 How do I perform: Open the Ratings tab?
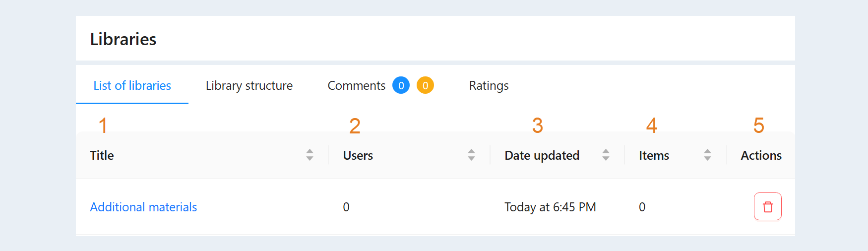489,85
